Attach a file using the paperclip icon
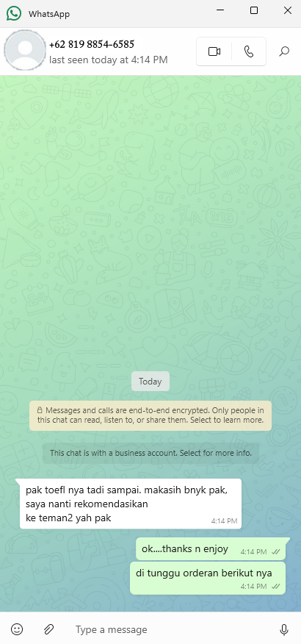This screenshot has width=301, height=644. click(x=48, y=629)
